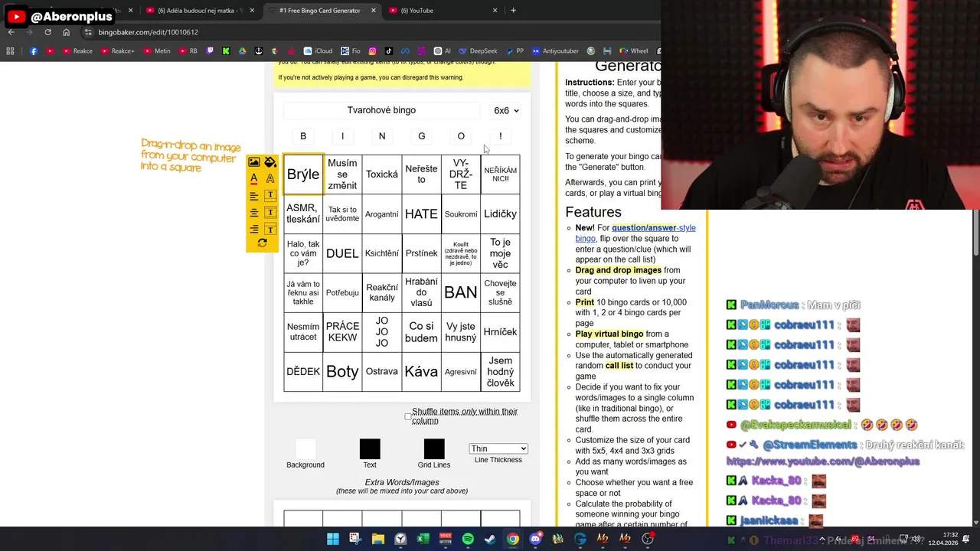Go back using browser back arrow
The width and height of the screenshot is (980, 551).
click(11, 32)
